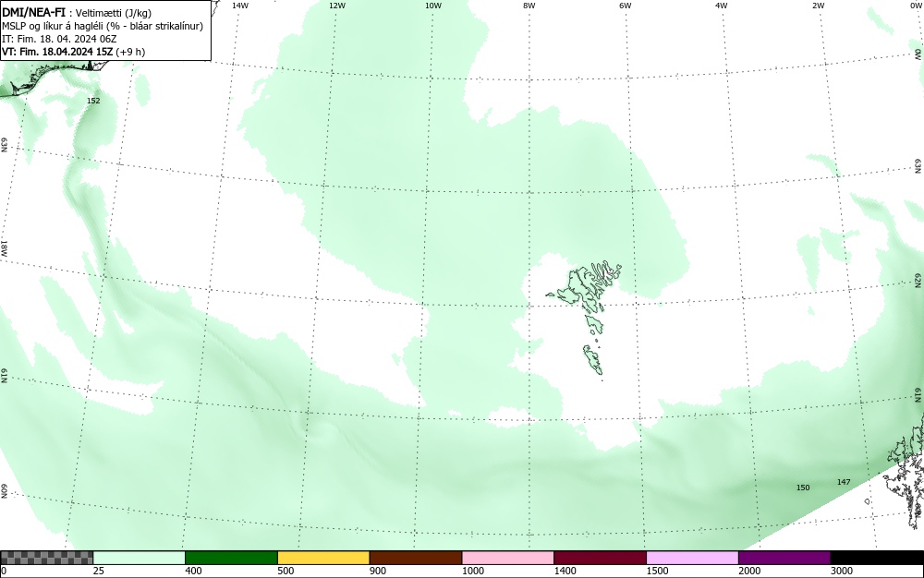The height and width of the screenshot is (578, 924).
Task: Click the "IT: Fim. 18. 04. 2024 06Z" line
Action: (59, 39)
